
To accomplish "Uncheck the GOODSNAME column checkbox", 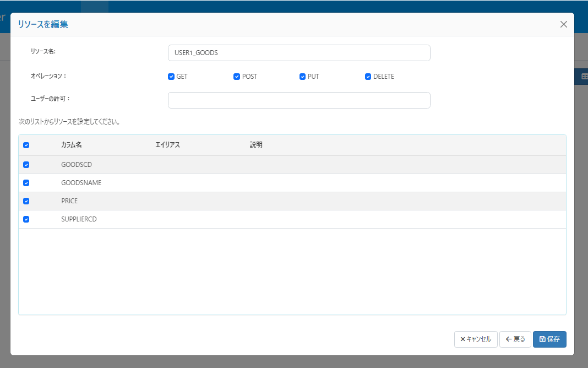I will click(26, 183).
